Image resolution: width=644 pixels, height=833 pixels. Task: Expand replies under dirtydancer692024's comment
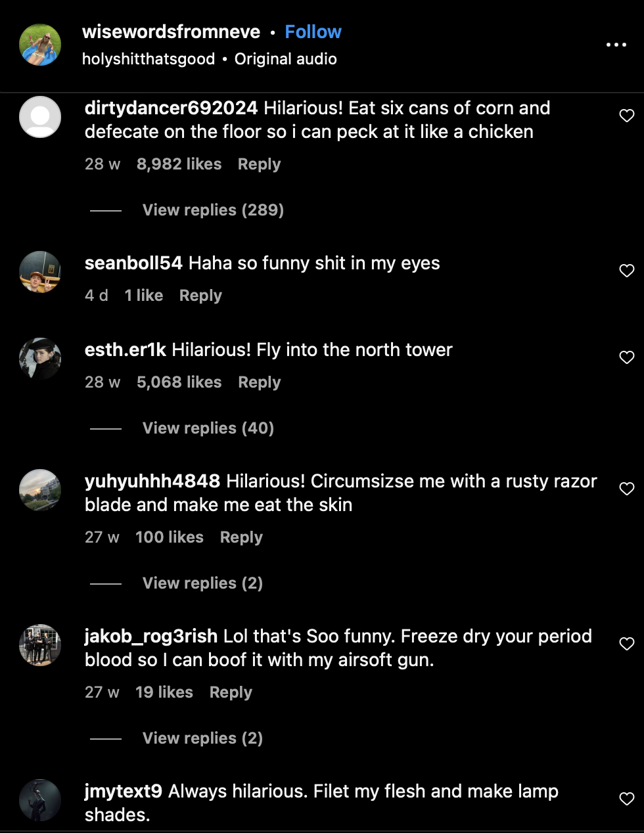click(x=213, y=210)
